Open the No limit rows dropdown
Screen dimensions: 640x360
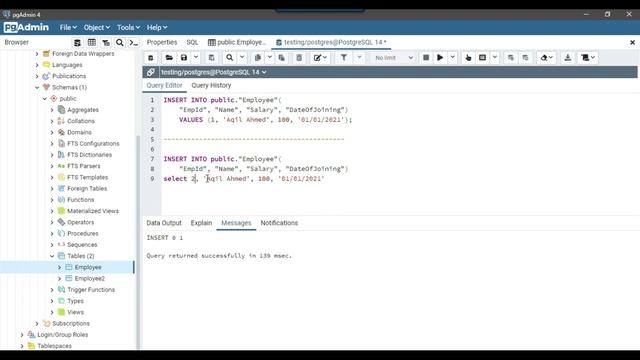coord(394,58)
